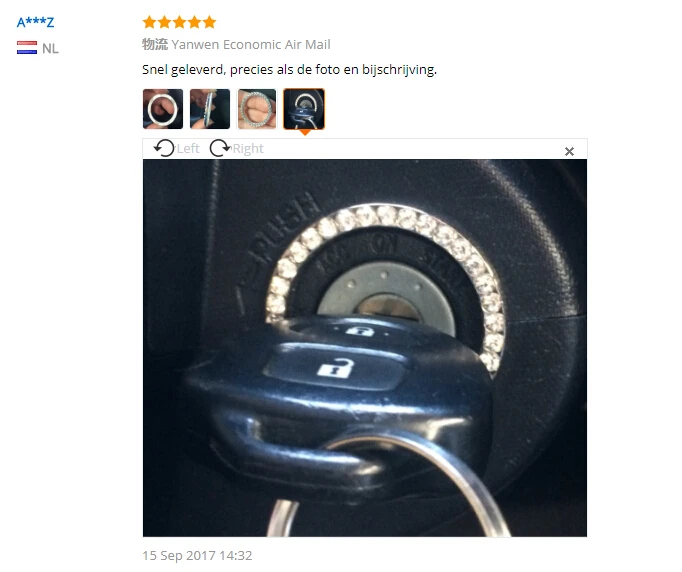
Task: Open reviewer profile A***Z
Action: [x=36, y=22]
